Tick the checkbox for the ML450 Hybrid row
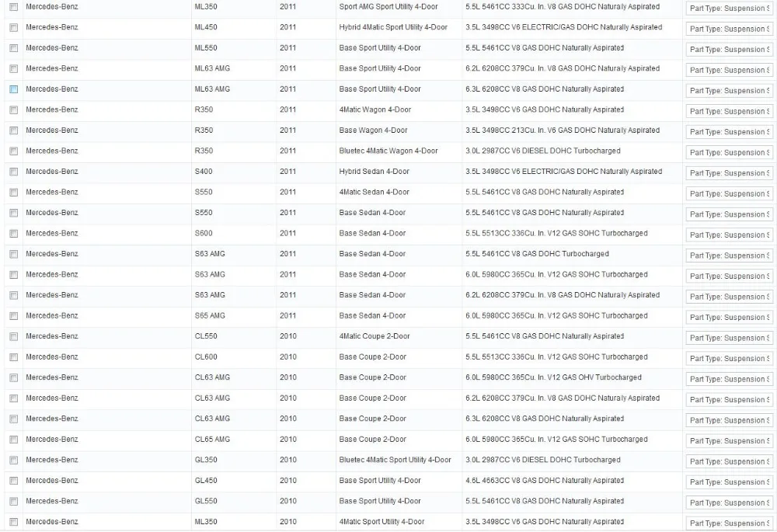 [x=13, y=28]
